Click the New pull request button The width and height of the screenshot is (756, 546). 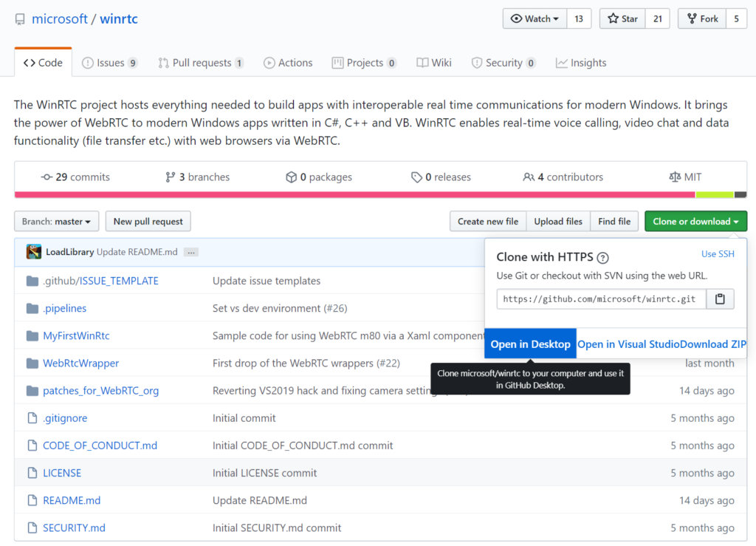(x=148, y=222)
